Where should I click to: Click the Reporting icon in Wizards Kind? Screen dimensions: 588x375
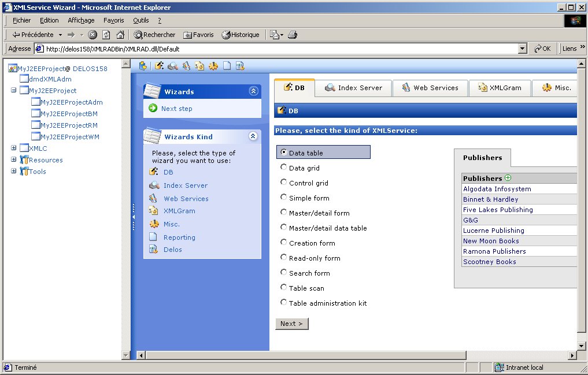(x=153, y=237)
